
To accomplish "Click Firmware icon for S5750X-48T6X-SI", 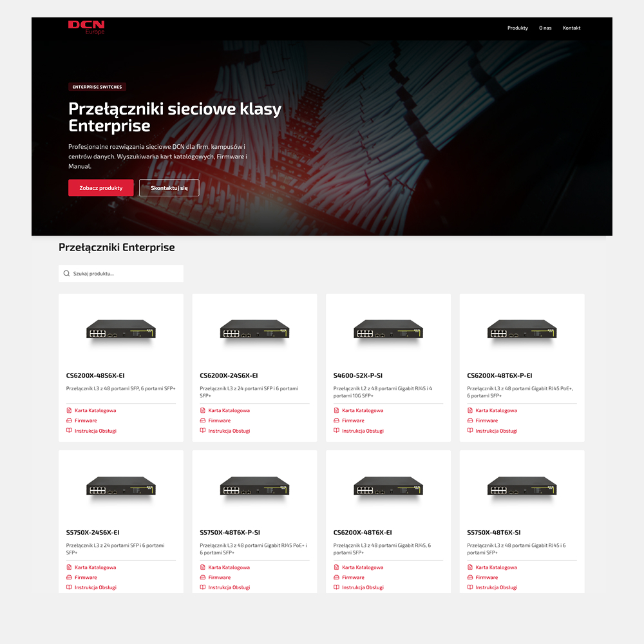I will click(470, 578).
